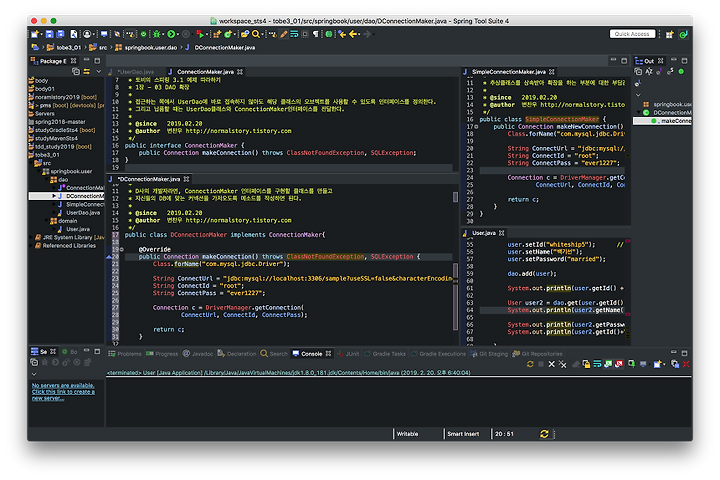Toggle Mark Occurrences pencil icon
The image size is (720, 480).
point(284,34)
